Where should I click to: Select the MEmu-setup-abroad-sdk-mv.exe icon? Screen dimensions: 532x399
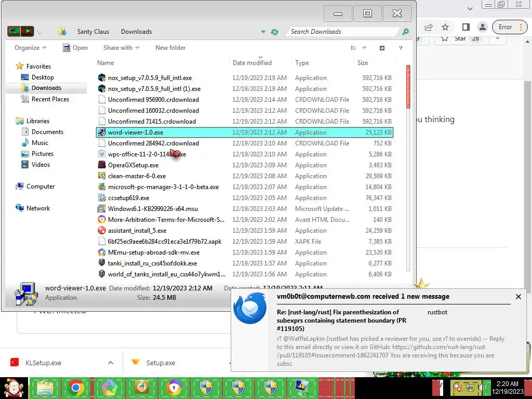click(102, 252)
